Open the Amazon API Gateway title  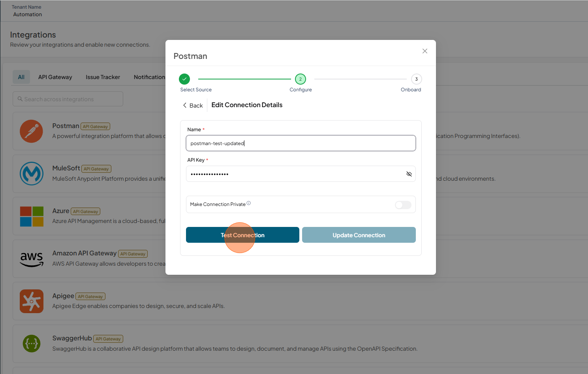85,253
